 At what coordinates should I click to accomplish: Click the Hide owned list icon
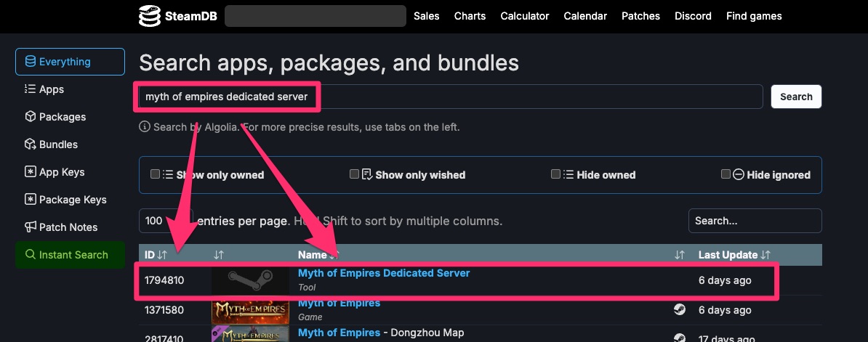click(x=568, y=174)
